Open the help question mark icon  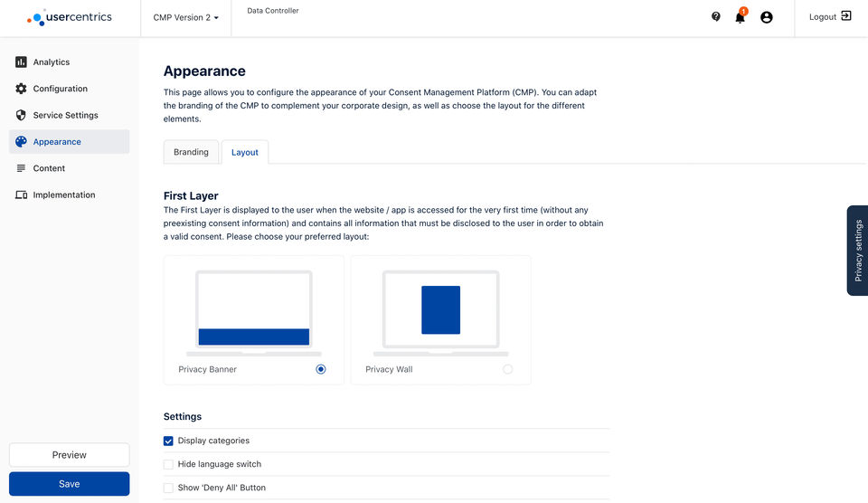pos(716,16)
